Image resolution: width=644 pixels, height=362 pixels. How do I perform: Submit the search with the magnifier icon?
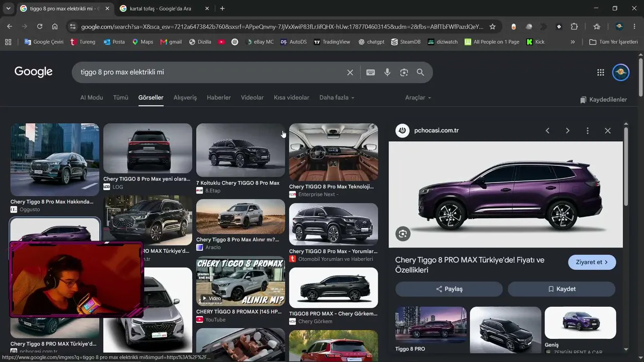click(421, 72)
